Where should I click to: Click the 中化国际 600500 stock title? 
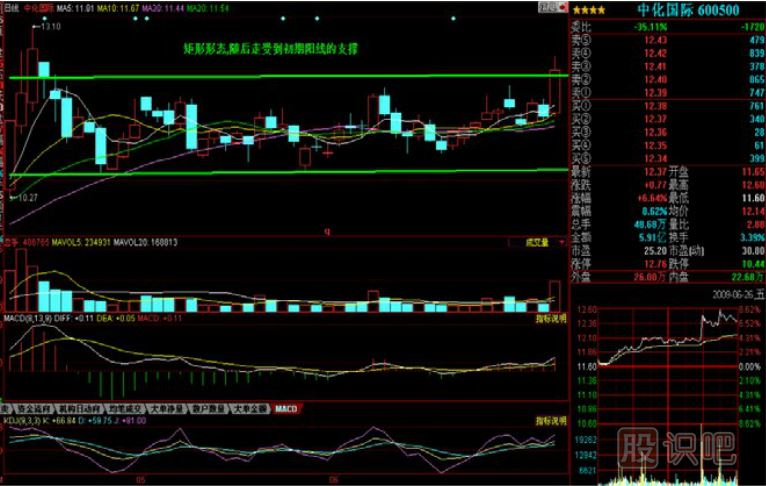pyautogui.click(x=690, y=8)
